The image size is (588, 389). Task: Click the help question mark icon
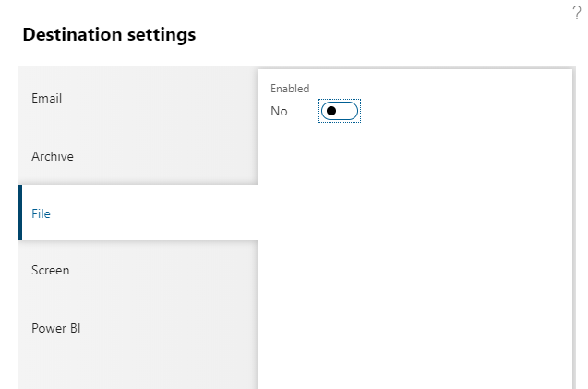(577, 13)
